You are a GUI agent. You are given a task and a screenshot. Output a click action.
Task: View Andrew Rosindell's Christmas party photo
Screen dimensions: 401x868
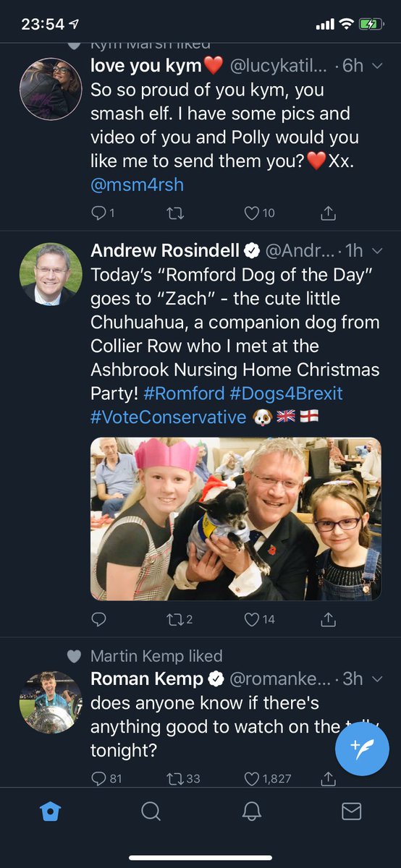[236, 519]
